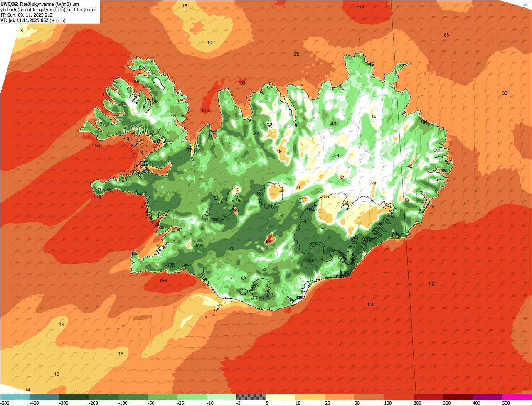Click the map value '16' in north-central Iceland
This screenshot has width=532, height=406.
(x=279, y=152)
